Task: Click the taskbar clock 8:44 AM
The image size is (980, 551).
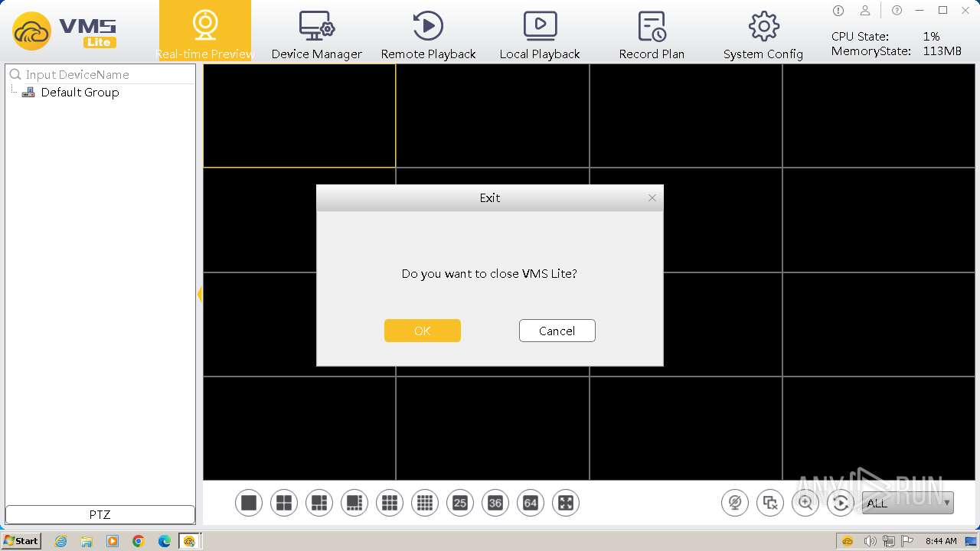Action: click(x=941, y=541)
